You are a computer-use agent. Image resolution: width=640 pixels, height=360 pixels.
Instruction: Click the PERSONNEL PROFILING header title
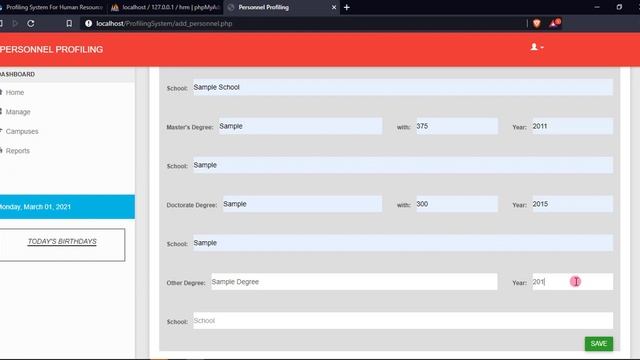[51, 49]
